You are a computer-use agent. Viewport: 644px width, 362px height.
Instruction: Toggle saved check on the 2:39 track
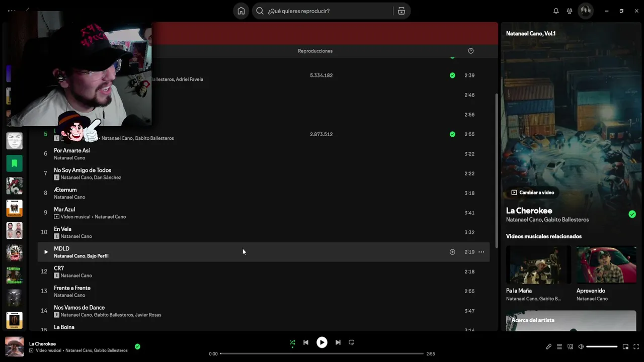pyautogui.click(x=452, y=75)
